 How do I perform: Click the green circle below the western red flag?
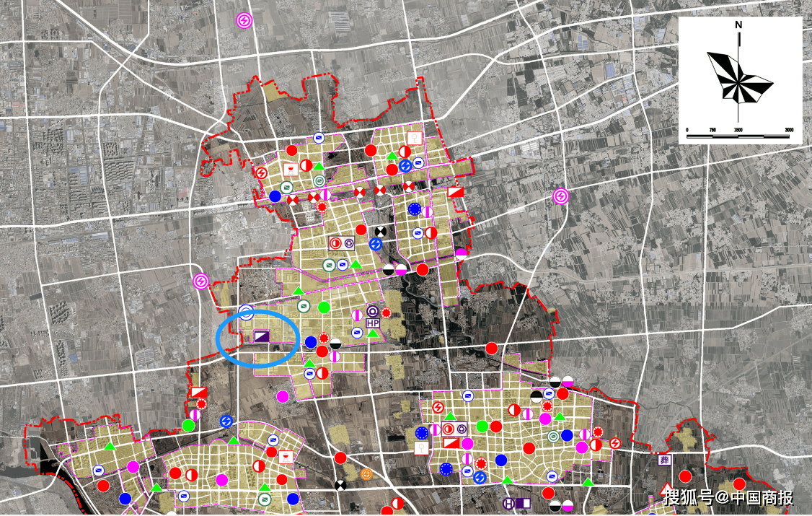188,426
